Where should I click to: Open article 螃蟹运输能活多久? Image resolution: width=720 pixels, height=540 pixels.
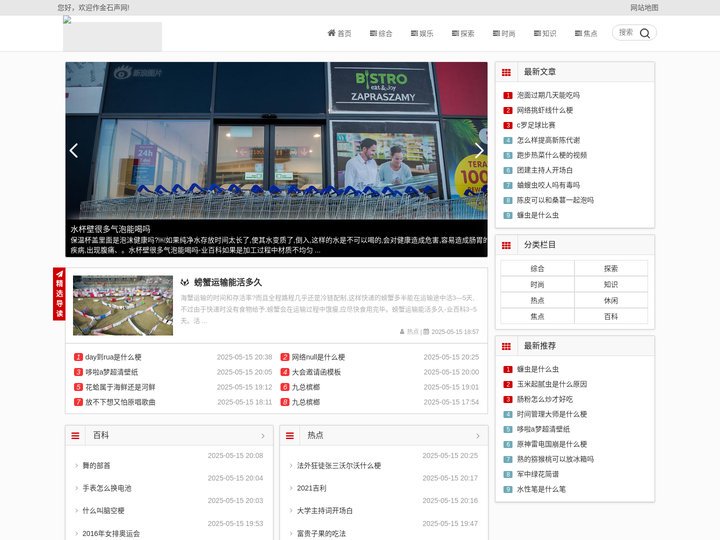[x=227, y=282]
